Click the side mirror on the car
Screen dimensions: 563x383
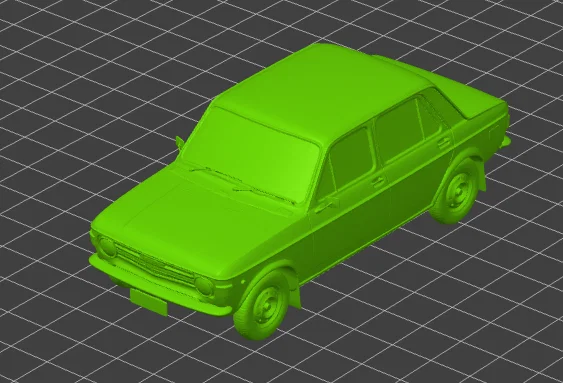click(180, 143)
